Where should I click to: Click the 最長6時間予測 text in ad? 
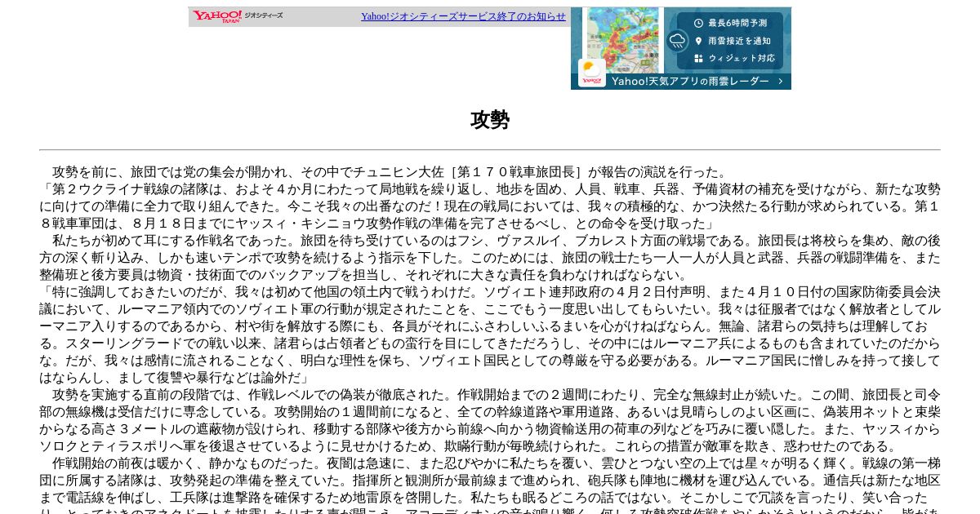[x=737, y=23]
